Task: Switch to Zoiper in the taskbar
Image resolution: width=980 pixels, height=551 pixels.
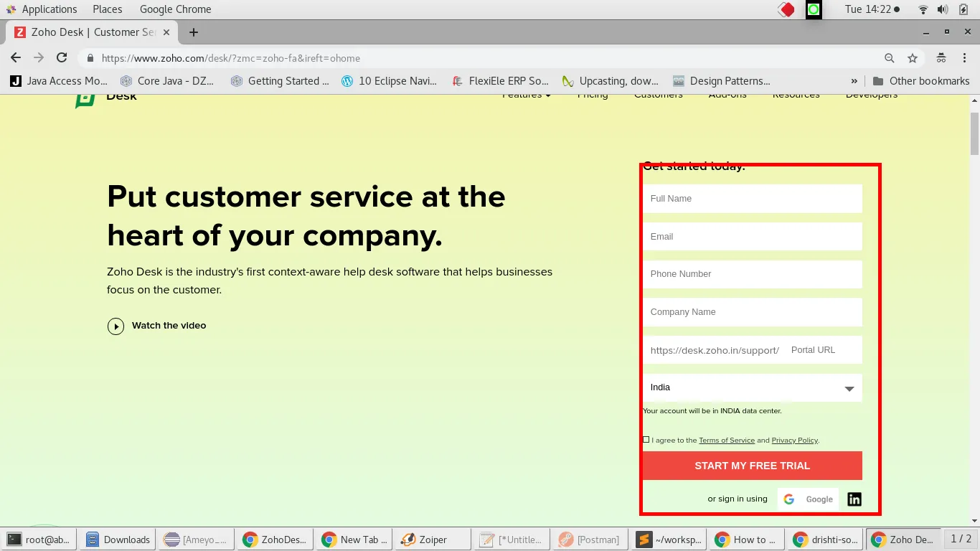Action: [x=434, y=540]
